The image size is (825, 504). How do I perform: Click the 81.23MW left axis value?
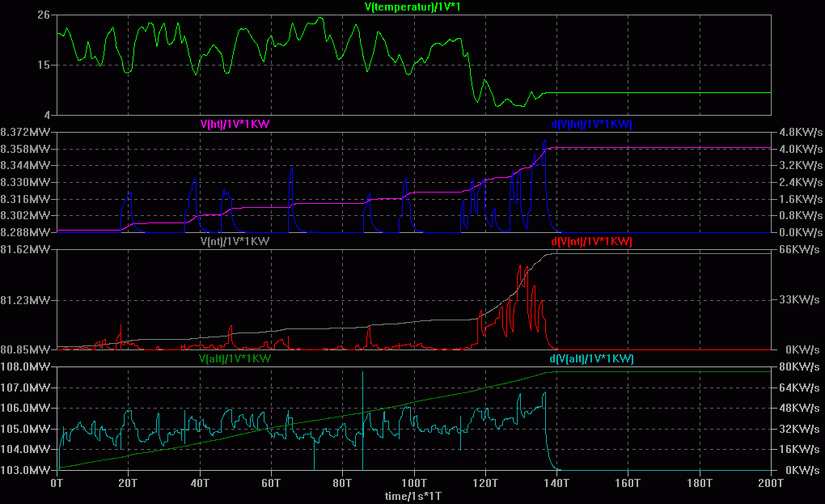click(x=25, y=300)
